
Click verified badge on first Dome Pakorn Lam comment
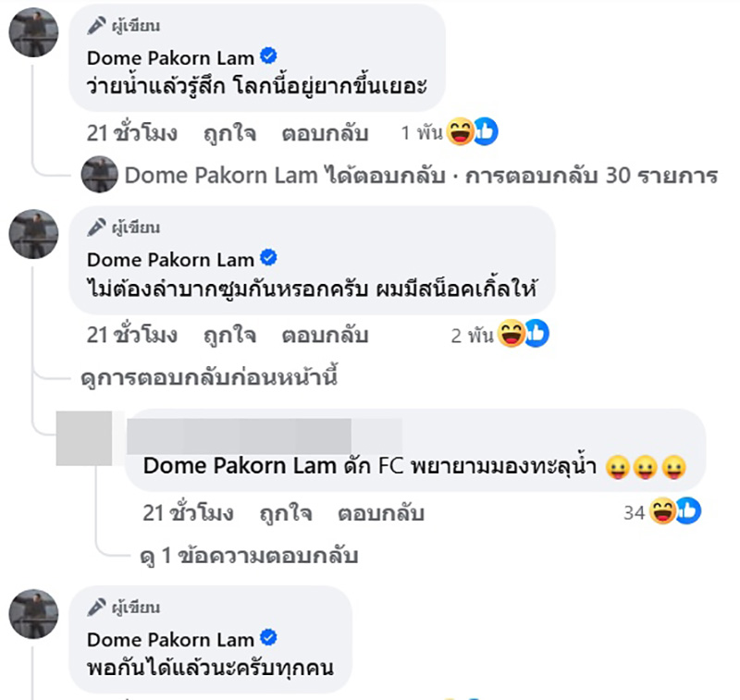[268, 56]
